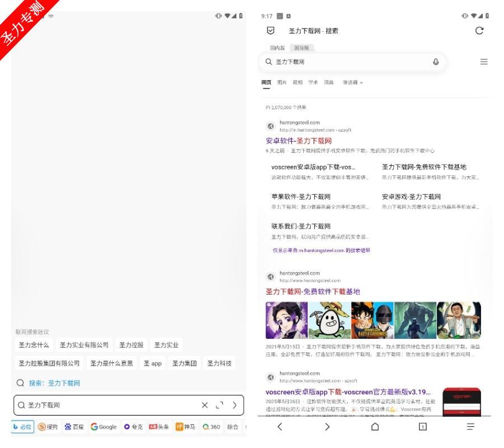Clear the left search box text
504x448 pixels.
click(x=205, y=405)
